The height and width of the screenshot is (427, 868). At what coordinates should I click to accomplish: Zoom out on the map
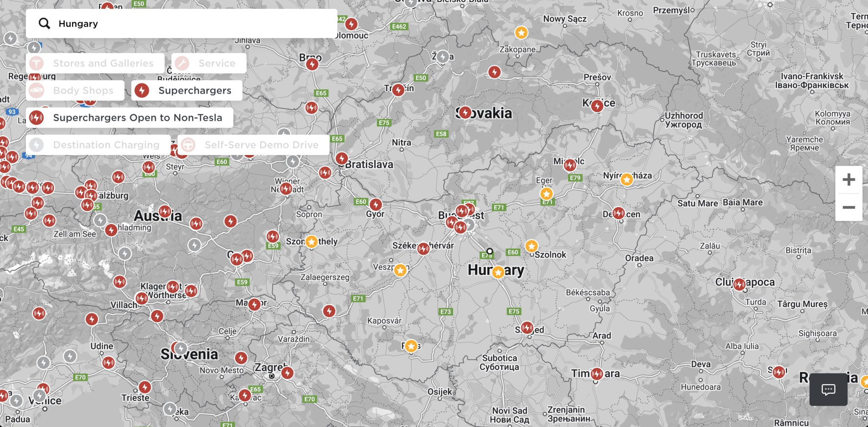(849, 207)
